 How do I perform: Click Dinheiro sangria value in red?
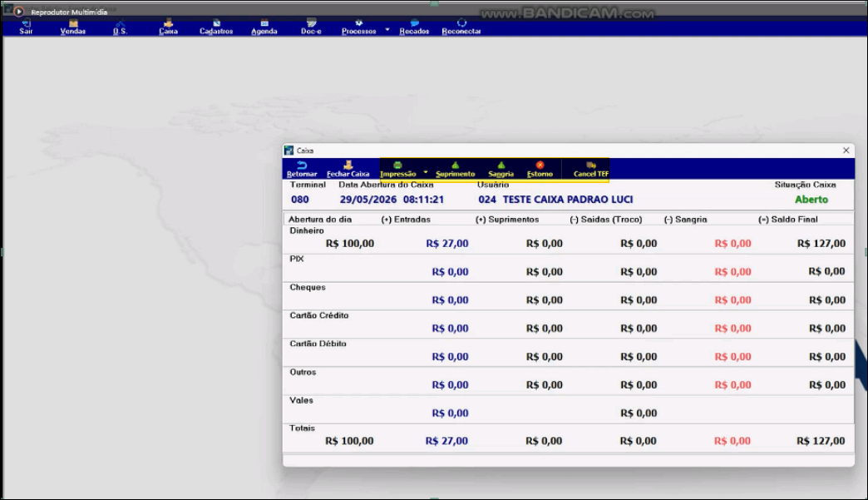point(733,243)
